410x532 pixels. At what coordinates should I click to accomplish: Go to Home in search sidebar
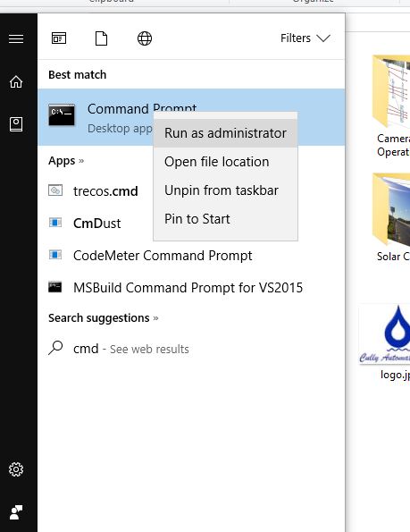click(16, 81)
